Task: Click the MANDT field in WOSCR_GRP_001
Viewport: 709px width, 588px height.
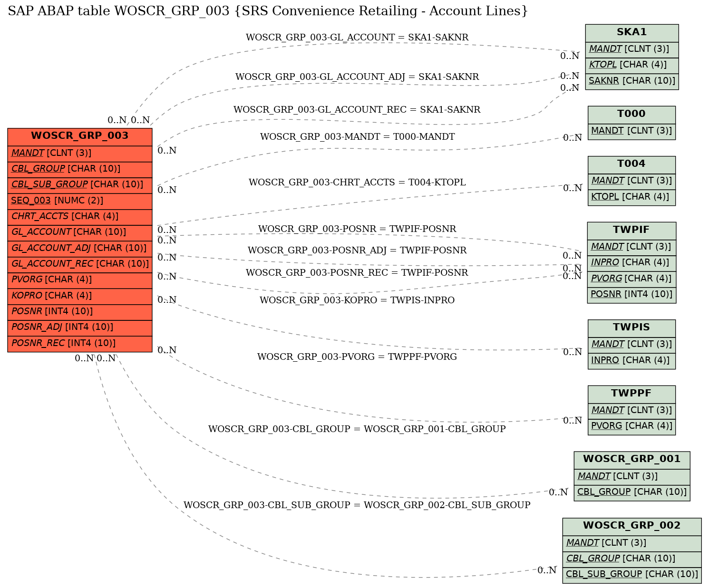Action: [632, 476]
